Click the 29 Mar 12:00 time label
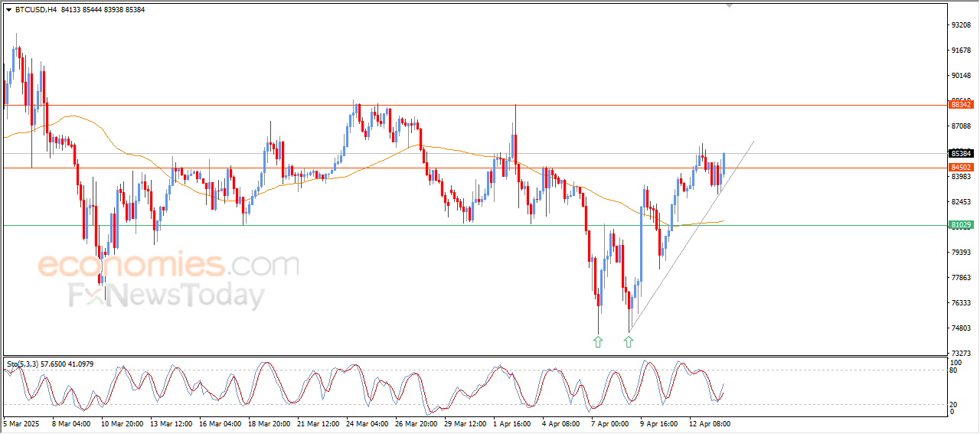The width and height of the screenshot is (980, 434). [x=465, y=423]
